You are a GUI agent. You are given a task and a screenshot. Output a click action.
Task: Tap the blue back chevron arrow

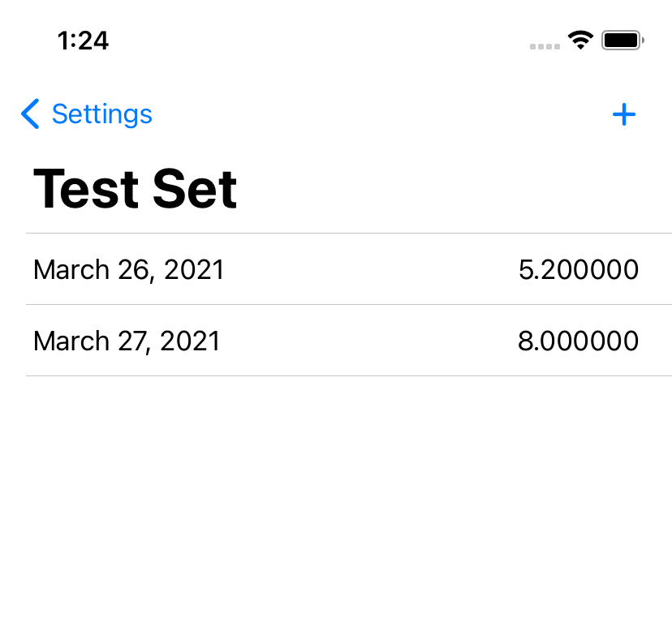(x=30, y=114)
